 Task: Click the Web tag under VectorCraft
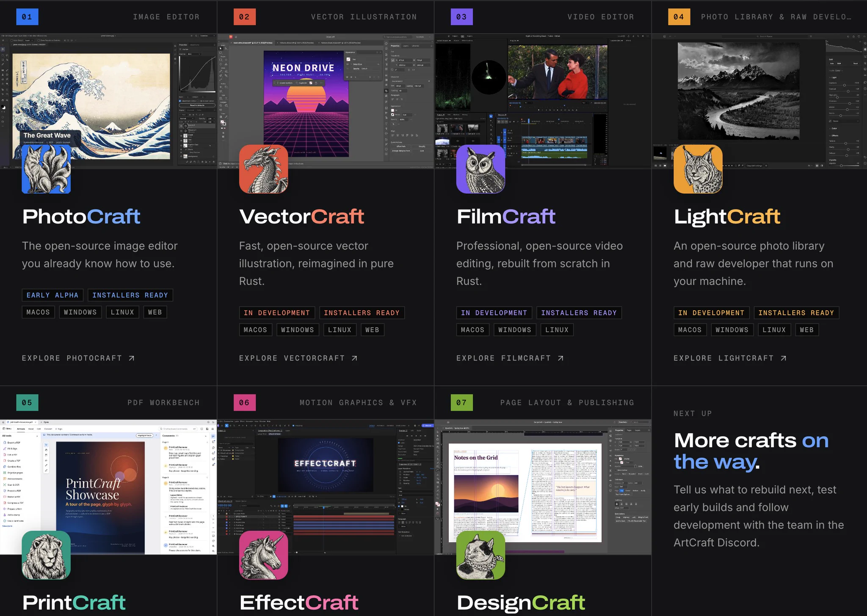pyautogui.click(x=372, y=330)
